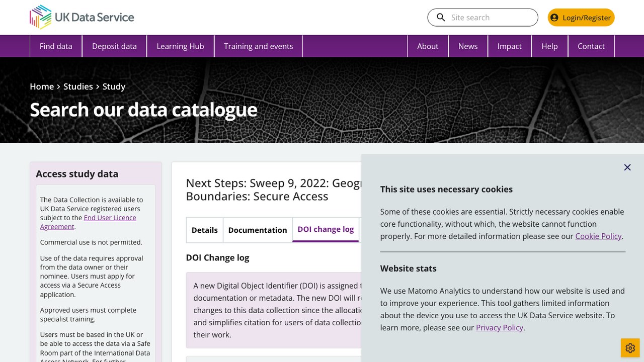Click the UK Data Service logo
Screen dimensions: 644x362
coord(82,17)
